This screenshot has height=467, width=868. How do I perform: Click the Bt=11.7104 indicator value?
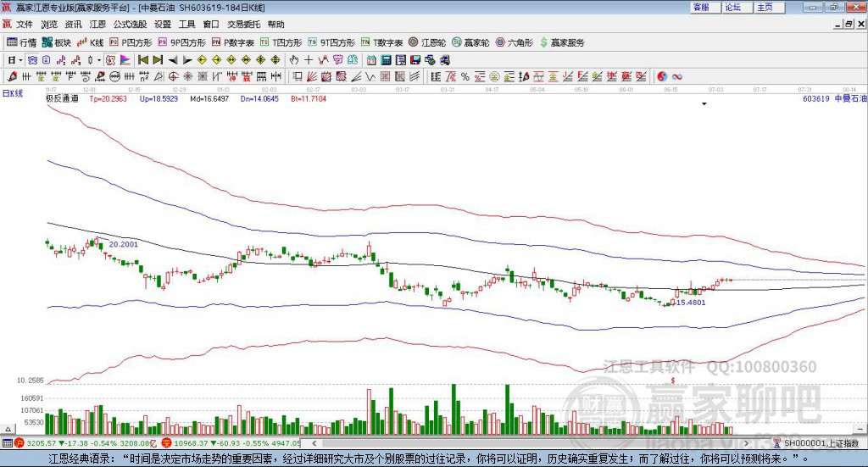tap(309, 98)
